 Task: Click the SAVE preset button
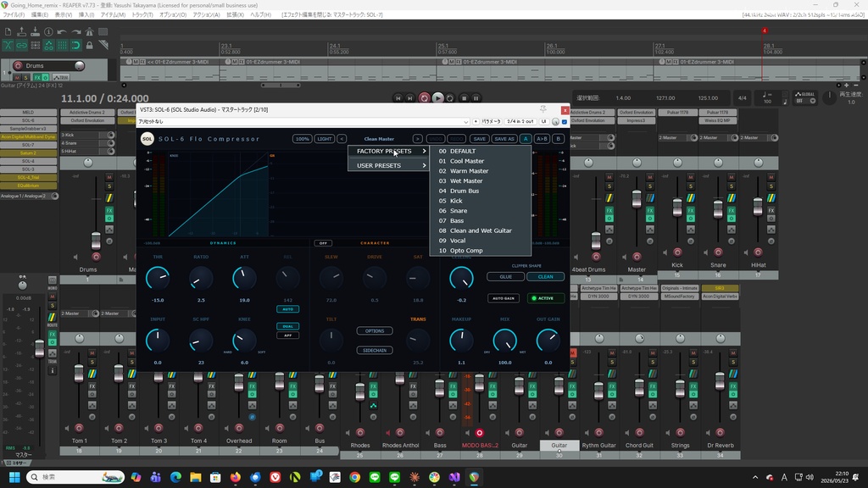[480, 139]
